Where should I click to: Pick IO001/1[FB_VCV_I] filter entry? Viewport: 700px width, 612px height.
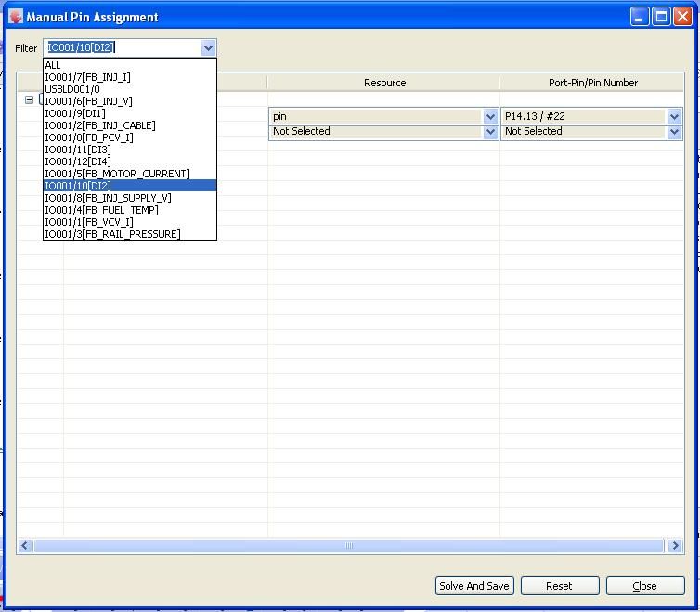(130, 222)
